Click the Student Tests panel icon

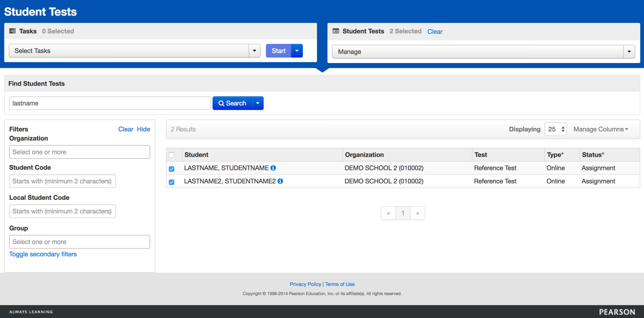point(336,31)
